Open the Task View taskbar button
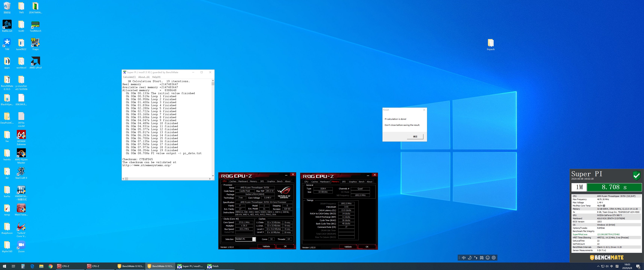The width and height of the screenshot is (644, 270). [13, 266]
